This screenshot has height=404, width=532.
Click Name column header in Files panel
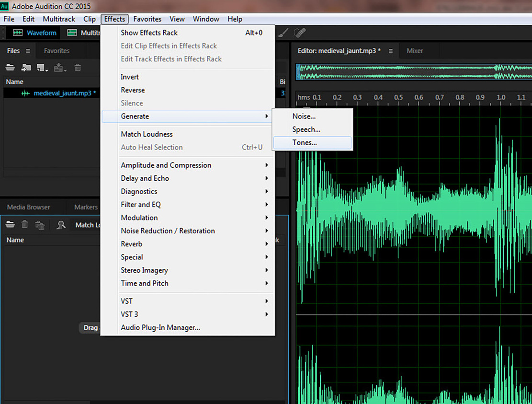point(14,82)
